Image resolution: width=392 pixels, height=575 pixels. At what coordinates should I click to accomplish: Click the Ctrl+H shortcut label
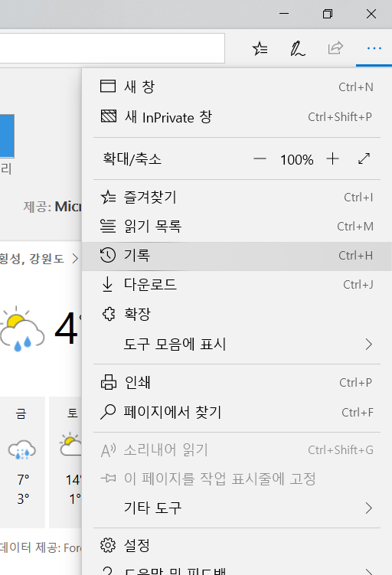[356, 256]
